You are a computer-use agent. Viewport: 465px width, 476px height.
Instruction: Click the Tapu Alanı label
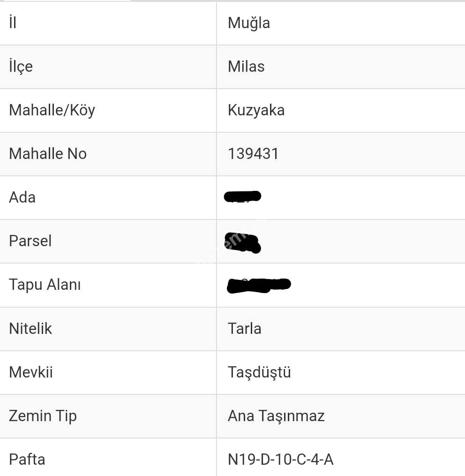coord(45,285)
